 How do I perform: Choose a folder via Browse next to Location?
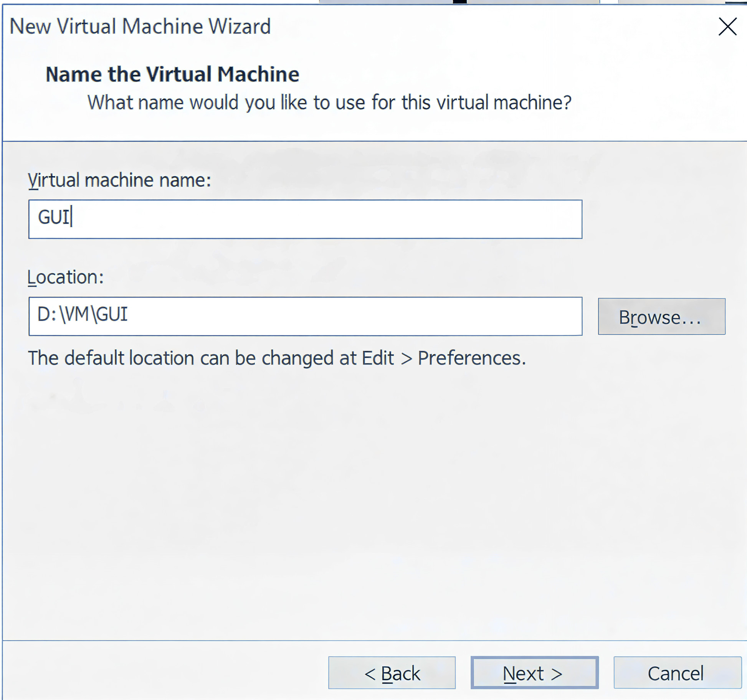click(661, 317)
